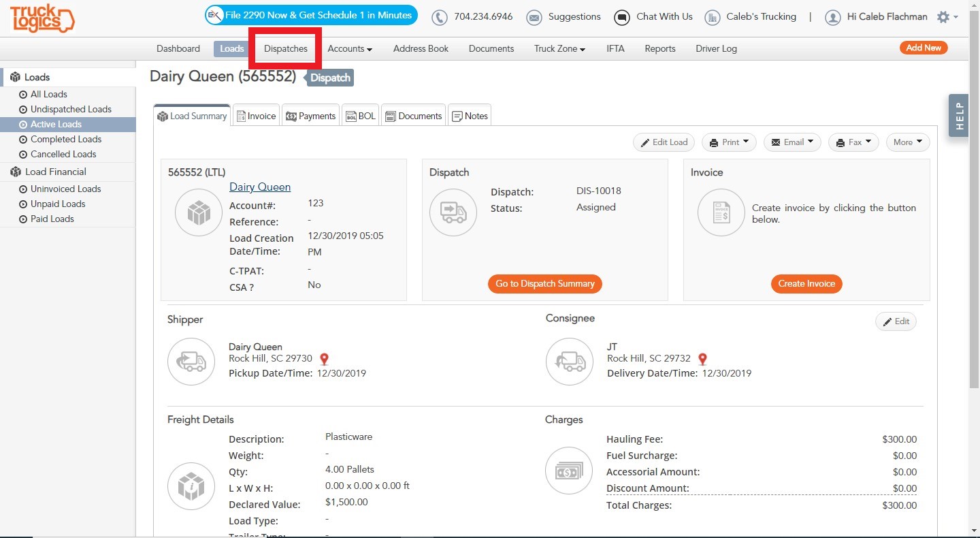This screenshot has height=538, width=980.
Task: Open the Reports page
Action: (660, 48)
